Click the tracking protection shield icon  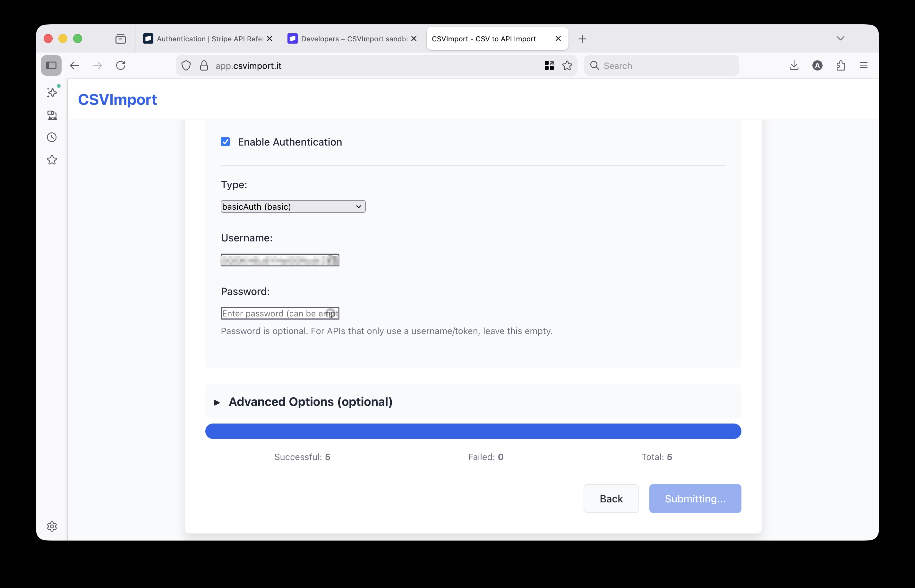tap(186, 65)
